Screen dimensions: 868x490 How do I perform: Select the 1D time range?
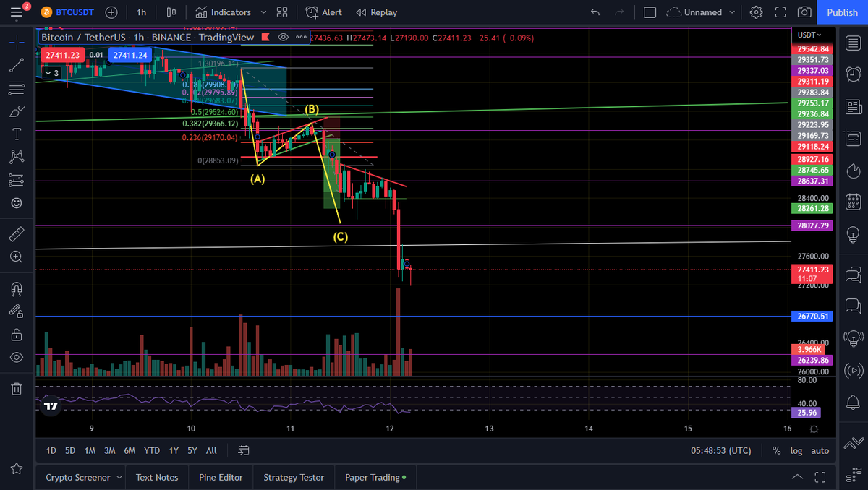51,450
